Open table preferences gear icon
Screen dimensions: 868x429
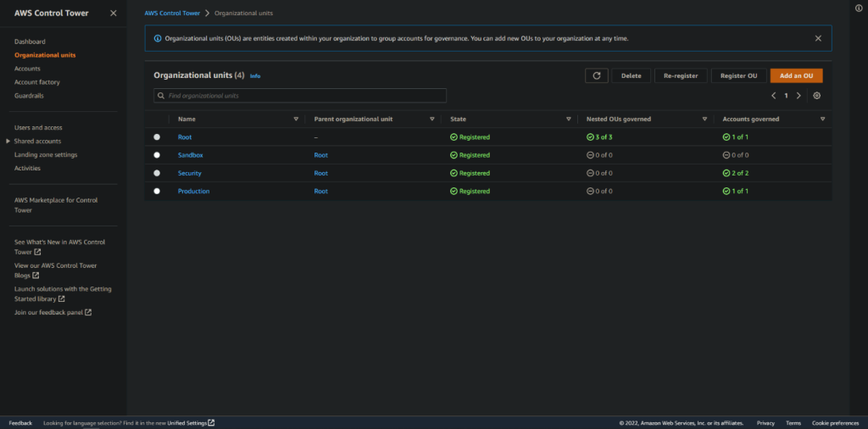tap(816, 95)
